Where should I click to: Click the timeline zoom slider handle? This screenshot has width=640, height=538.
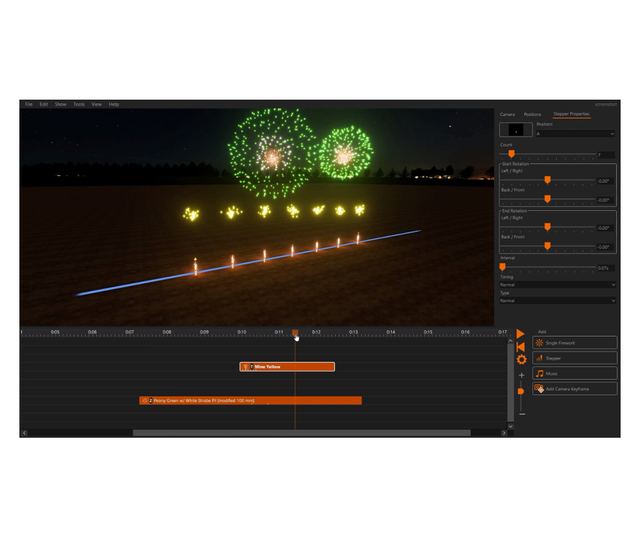[x=521, y=391]
